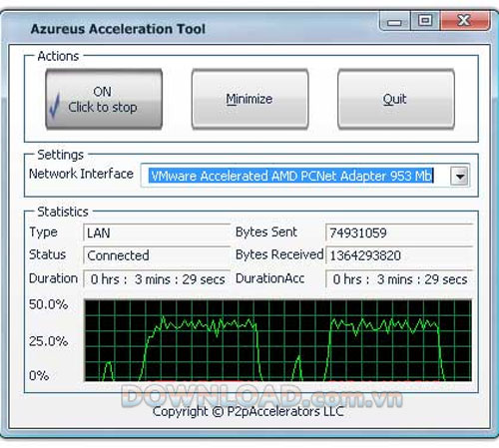Screen dimensions: 499x448
Task: Click the Copyright P2pAccelerators LLC text
Action: [x=248, y=412]
